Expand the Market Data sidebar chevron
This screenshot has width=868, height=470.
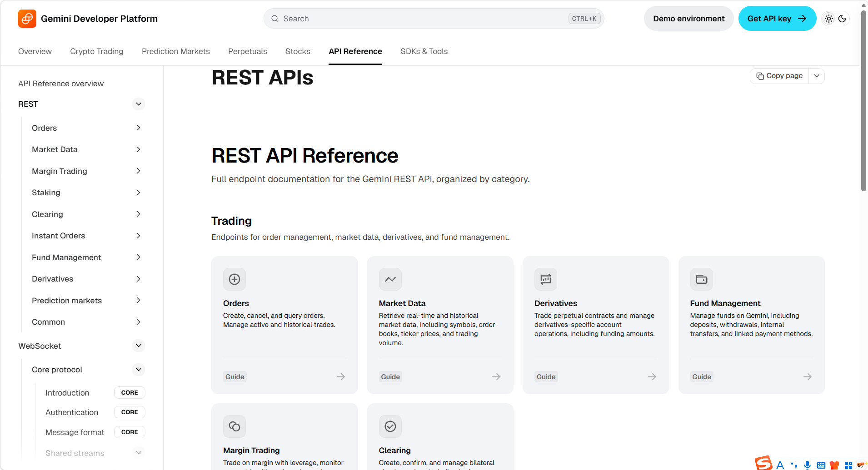click(x=139, y=149)
